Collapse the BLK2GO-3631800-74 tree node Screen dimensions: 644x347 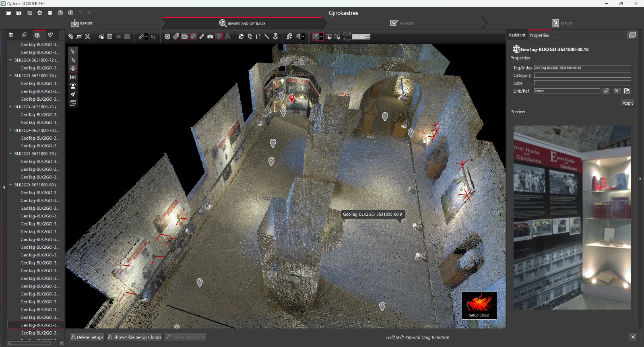10,76
